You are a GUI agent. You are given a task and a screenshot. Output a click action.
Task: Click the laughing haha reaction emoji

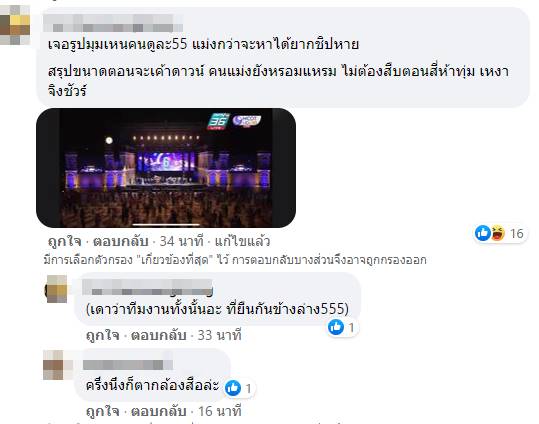coord(497,233)
